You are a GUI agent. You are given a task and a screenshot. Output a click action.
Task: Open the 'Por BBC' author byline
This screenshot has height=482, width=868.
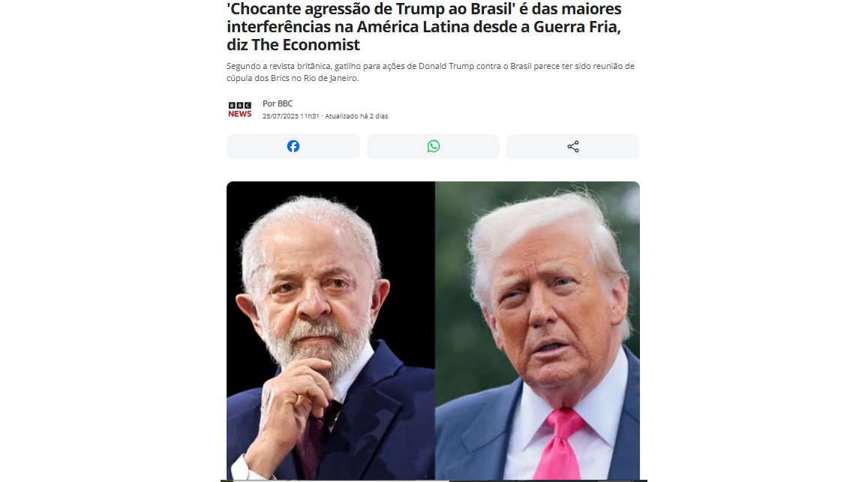tap(278, 103)
